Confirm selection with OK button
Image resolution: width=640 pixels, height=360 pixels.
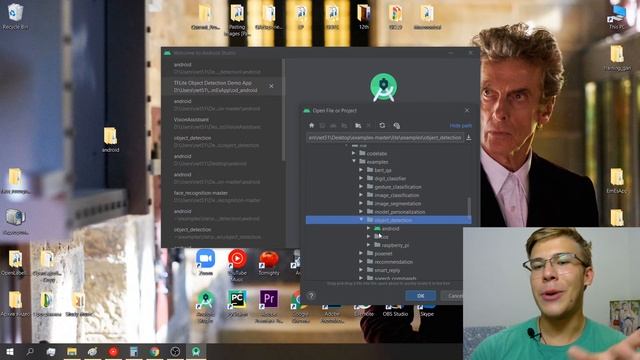click(x=420, y=296)
